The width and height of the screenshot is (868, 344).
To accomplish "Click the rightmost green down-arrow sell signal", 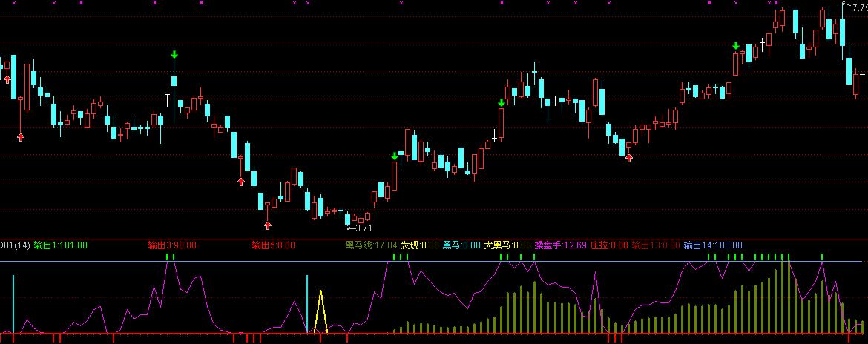I will [736, 45].
